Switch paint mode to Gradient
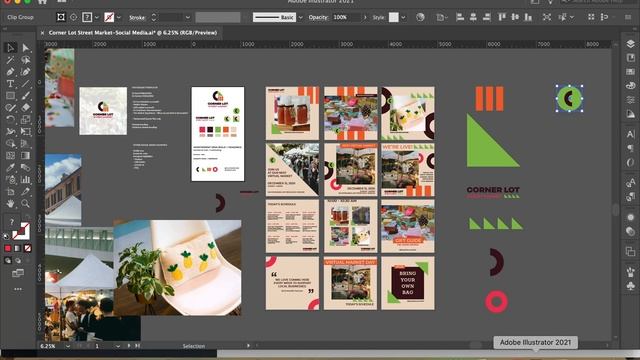The image size is (640, 360). [x=18, y=248]
